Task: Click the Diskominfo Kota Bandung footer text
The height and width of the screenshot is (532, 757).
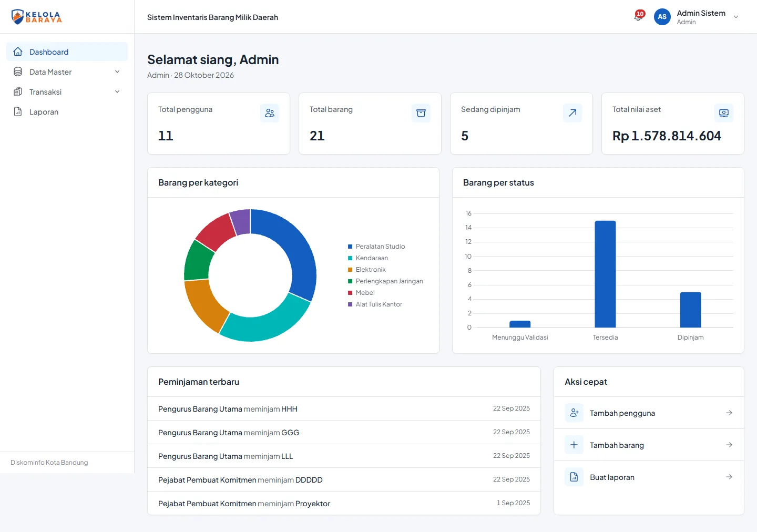Action: (x=49, y=463)
